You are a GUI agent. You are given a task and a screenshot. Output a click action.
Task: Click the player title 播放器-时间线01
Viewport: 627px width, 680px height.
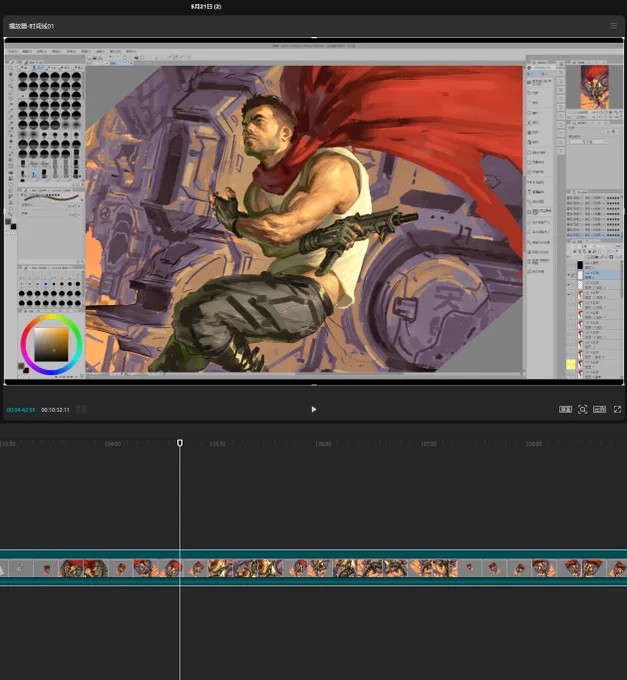point(31,26)
